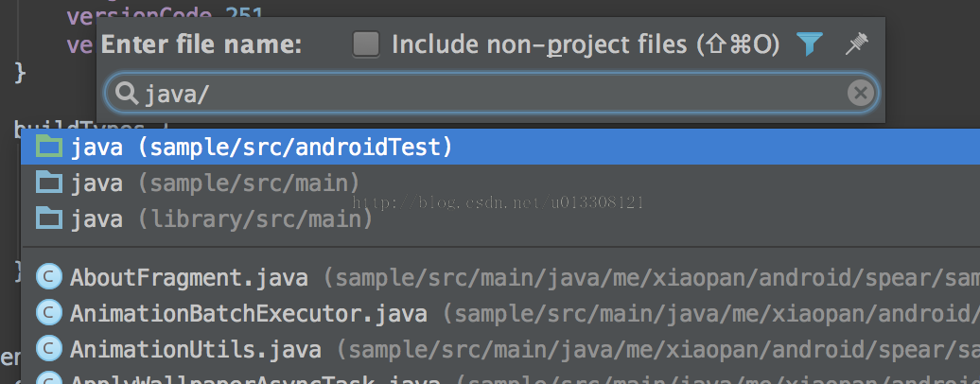
Task: Open AboutFragment.java from results
Action: pyautogui.click(x=189, y=278)
